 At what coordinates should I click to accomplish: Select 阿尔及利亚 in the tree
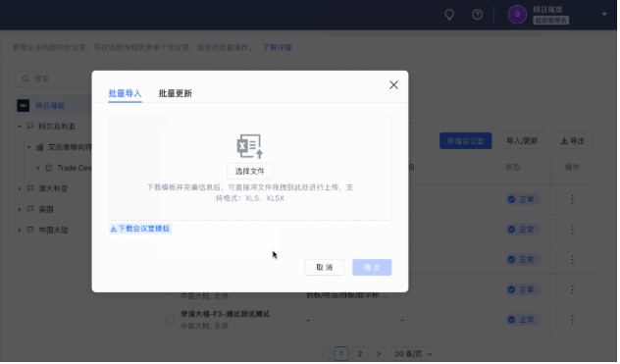57,127
